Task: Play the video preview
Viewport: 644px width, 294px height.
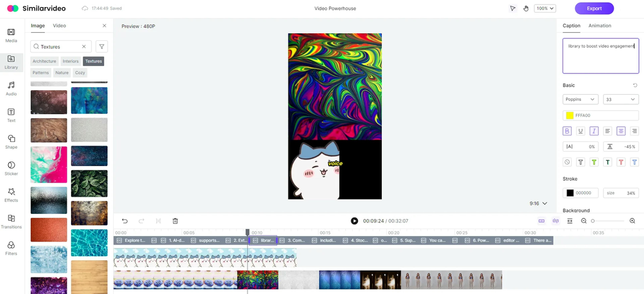Action: pyautogui.click(x=354, y=221)
